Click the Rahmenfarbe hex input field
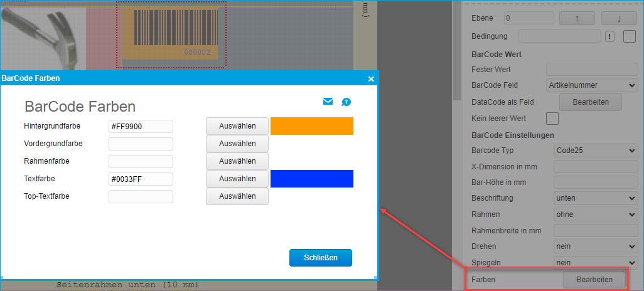The width and height of the screenshot is (644, 291). pos(141,162)
